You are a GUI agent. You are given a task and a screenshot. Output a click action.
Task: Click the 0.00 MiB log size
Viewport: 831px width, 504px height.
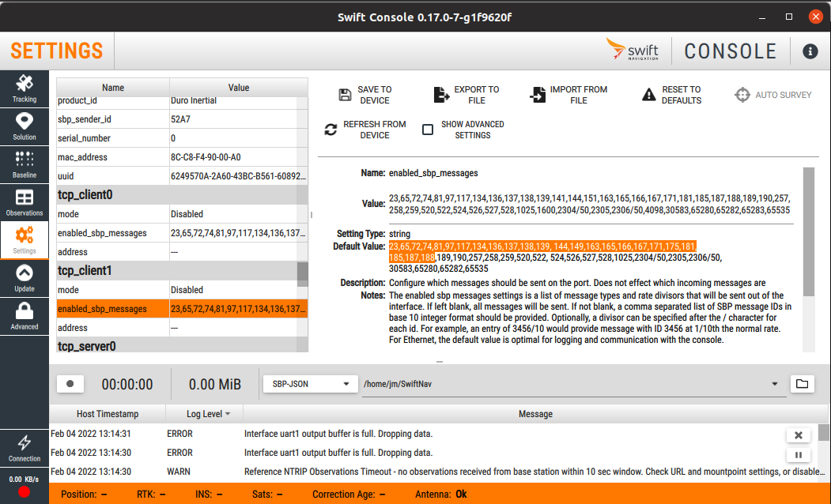pos(214,385)
